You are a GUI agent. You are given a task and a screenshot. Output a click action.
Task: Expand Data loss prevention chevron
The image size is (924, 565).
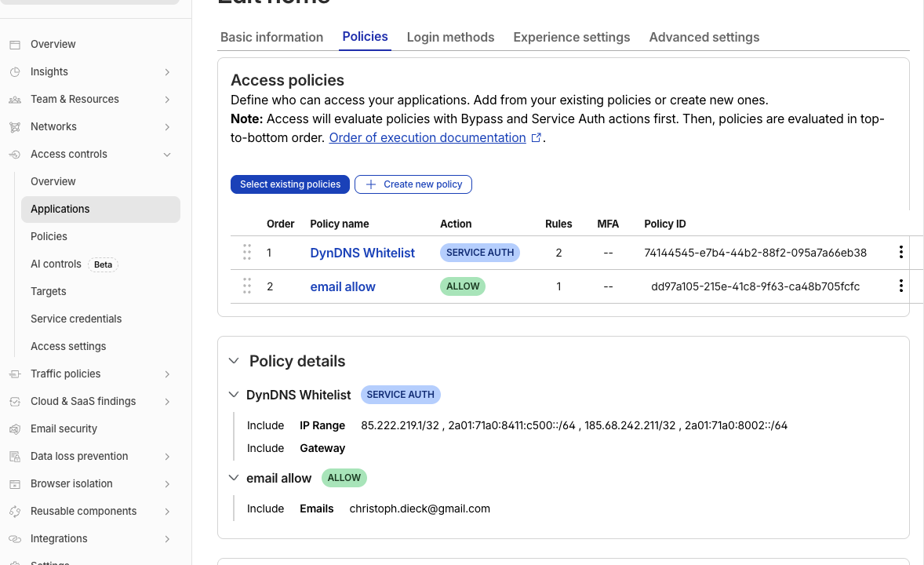pos(167,457)
